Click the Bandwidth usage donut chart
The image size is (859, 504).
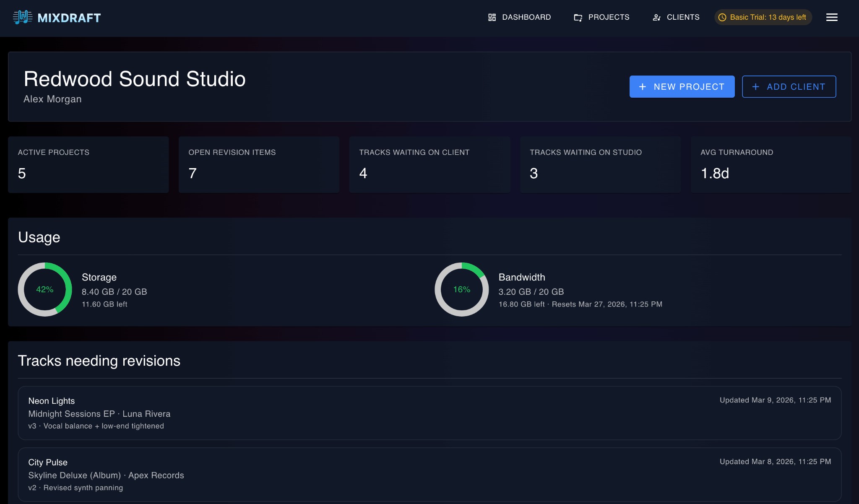tap(461, 289)
